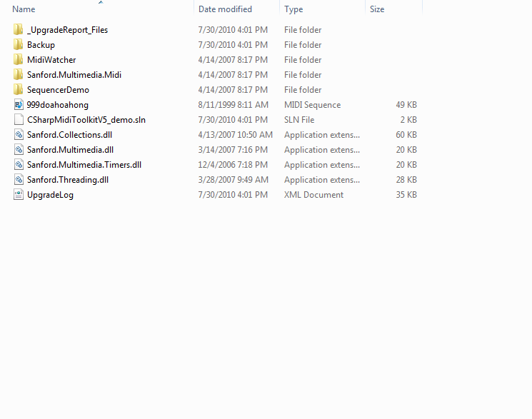Screen dimensions: 532x419
Task: Click the 999doahoahong MIDI file icon
Action: (x=19, y=104)
